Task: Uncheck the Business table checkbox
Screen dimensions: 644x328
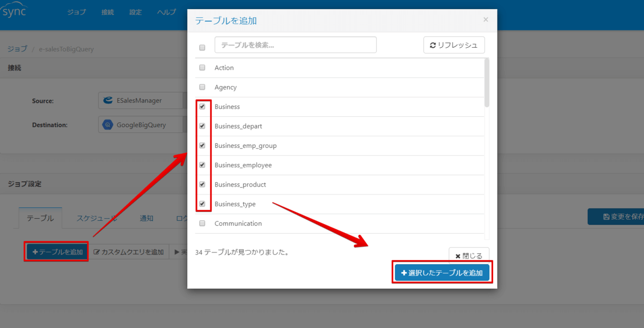Action: click(202, 107)
